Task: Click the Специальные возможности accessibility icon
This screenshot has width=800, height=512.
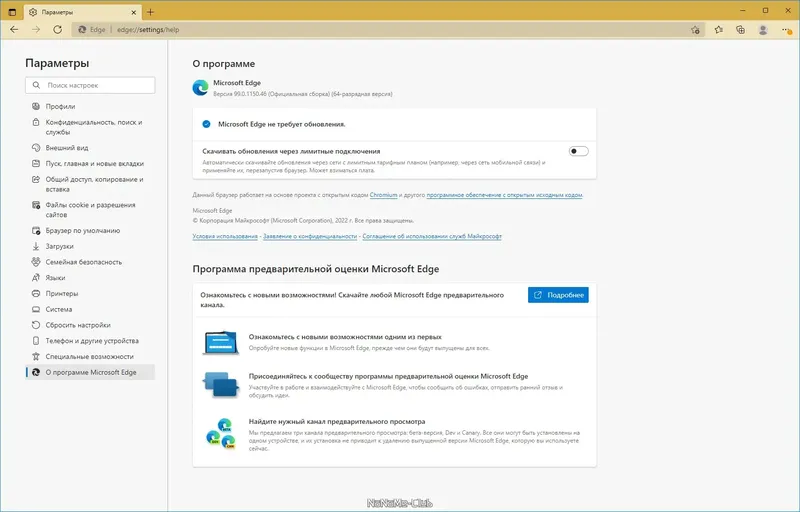Action: pos(36,356)
